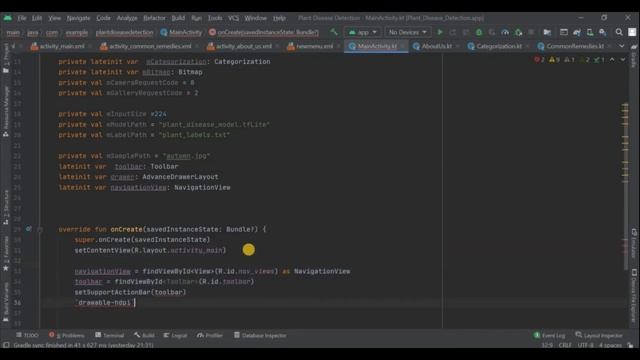Click the green Debug app bug icon
The width and height of the screenshot is (640, 360).
[479, 32]
